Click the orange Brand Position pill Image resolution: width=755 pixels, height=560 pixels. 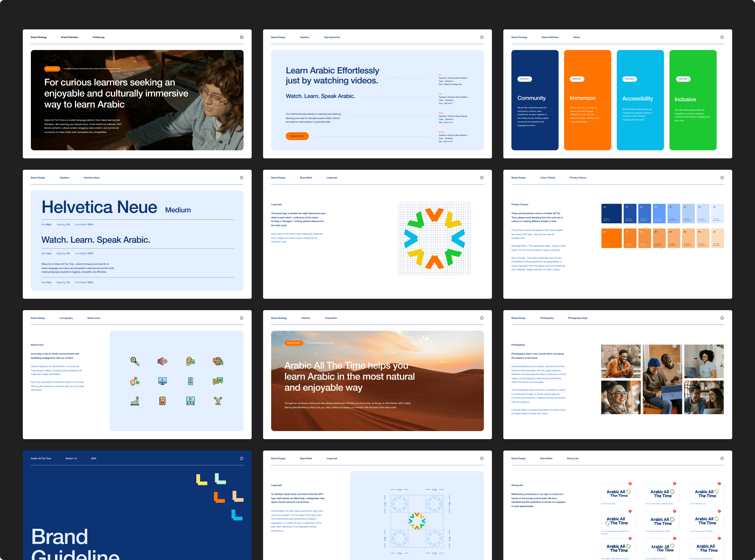coord(52,68)
